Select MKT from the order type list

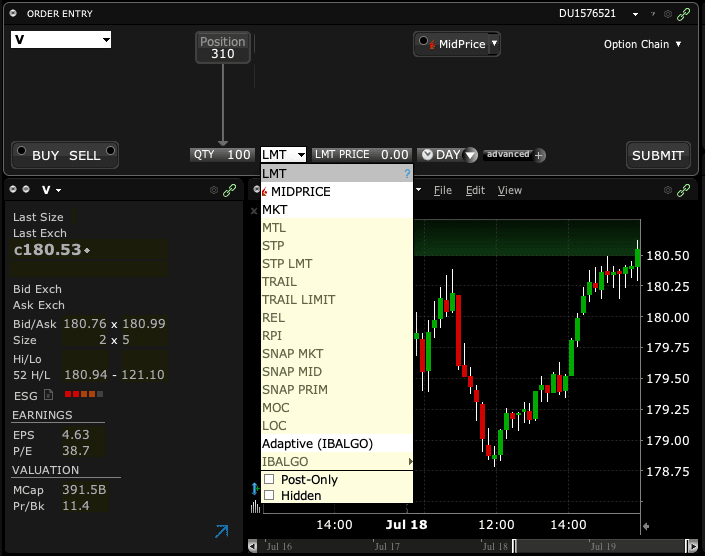(x=275, y=210)
